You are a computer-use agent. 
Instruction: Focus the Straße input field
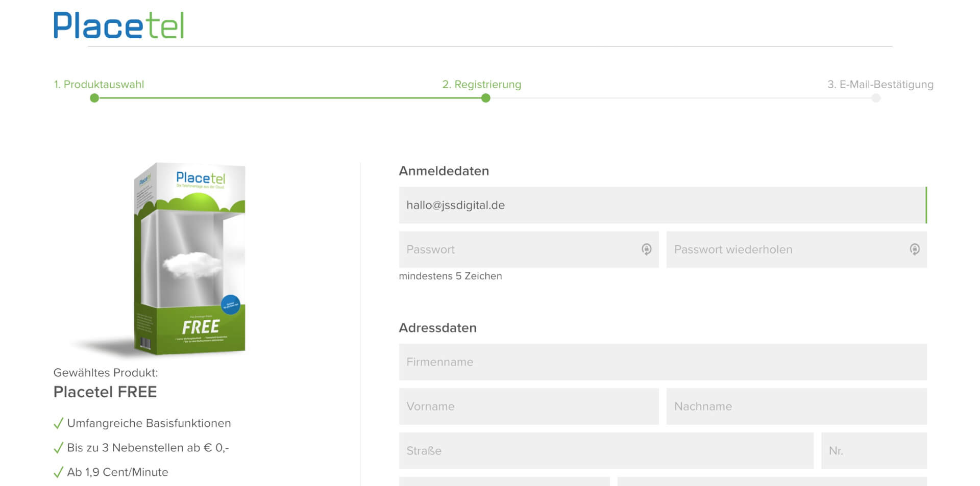606,451
